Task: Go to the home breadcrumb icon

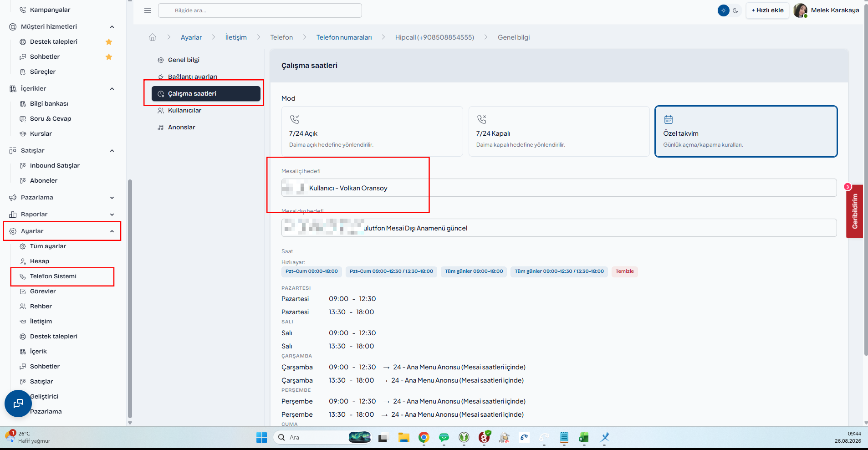Action: coord(153,37)
